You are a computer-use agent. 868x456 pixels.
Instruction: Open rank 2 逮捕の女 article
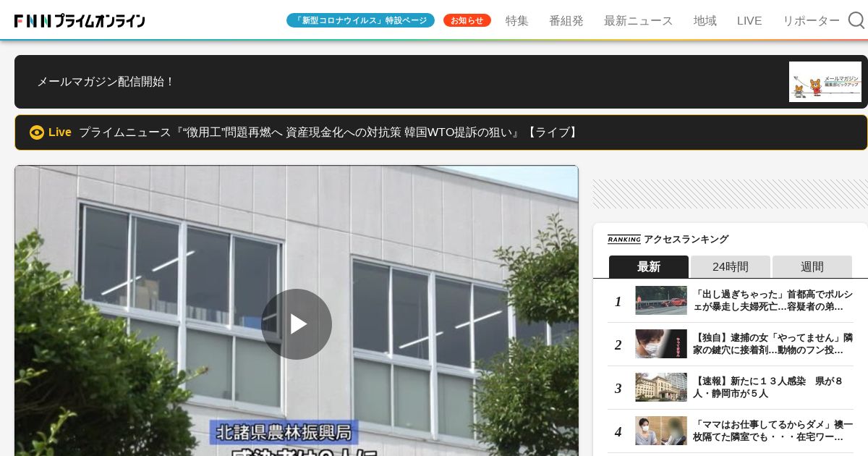point(773,344)
